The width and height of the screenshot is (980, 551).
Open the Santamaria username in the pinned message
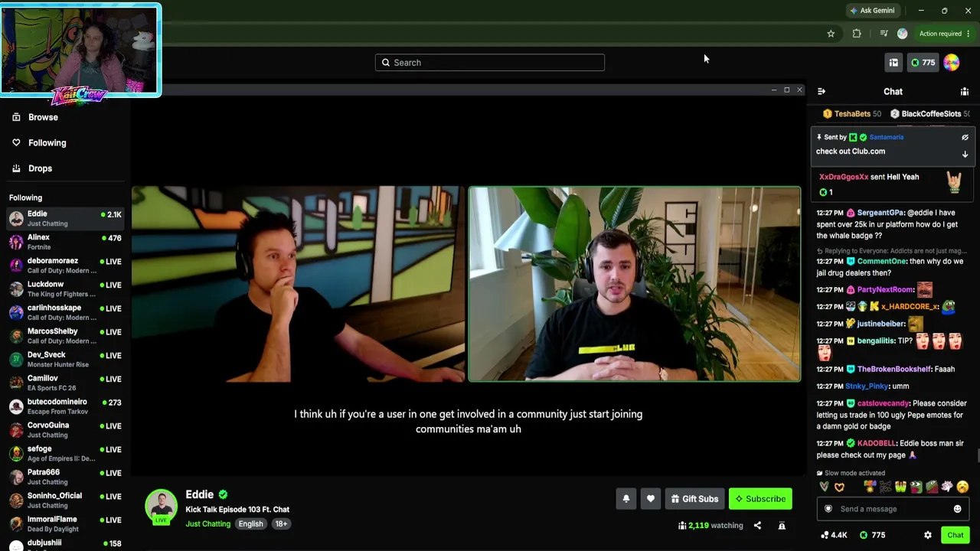[887, 138]
